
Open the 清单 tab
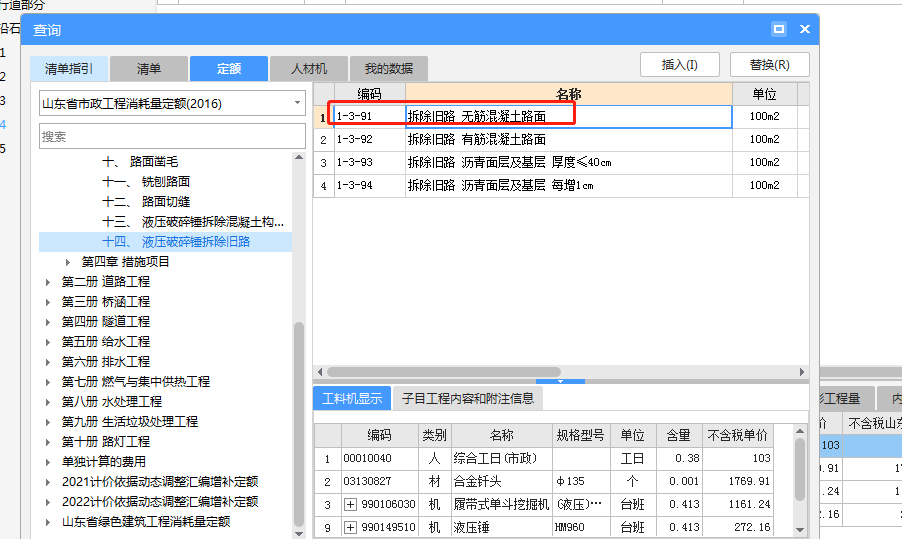(148, 68)
